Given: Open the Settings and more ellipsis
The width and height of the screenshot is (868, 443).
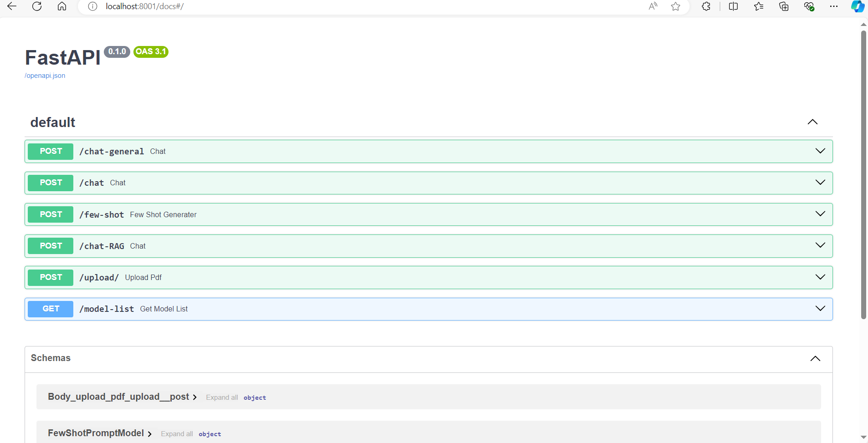Looking at the screenshot, I should coord(834,6).
